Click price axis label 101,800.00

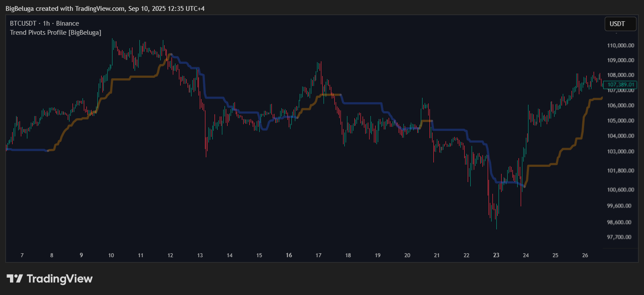(x=621, y=171)
